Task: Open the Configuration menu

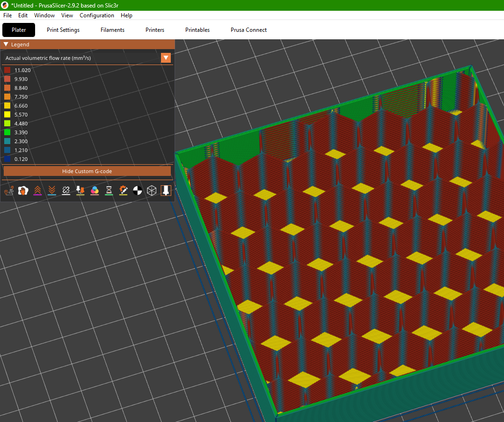Action: coord(97,15)
